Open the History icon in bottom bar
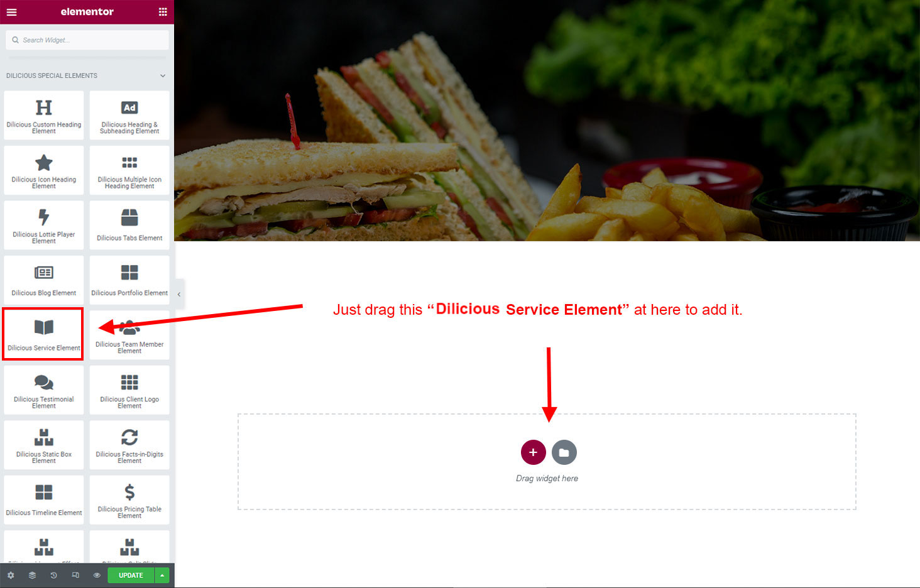The height and width of the screenshot is (588, 920). pos(53,575)
